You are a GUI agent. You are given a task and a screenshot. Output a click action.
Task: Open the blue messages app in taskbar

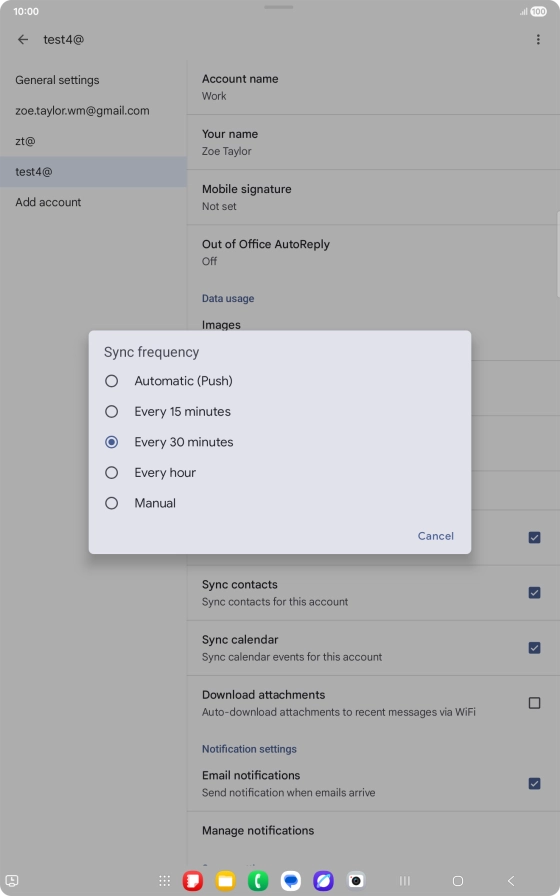[291, 881]
